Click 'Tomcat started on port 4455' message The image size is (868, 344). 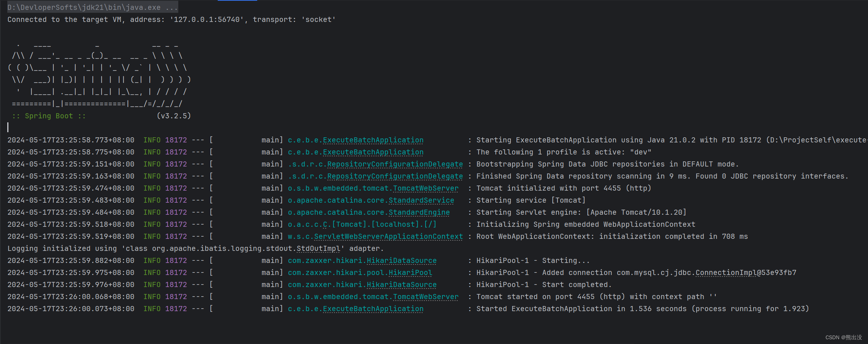[x=597, y=297]
